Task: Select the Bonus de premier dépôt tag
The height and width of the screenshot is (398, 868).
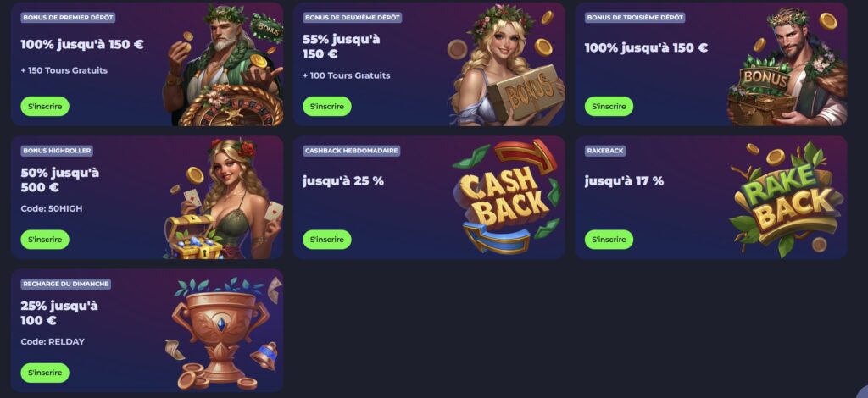Action: [x=68, y=18]
